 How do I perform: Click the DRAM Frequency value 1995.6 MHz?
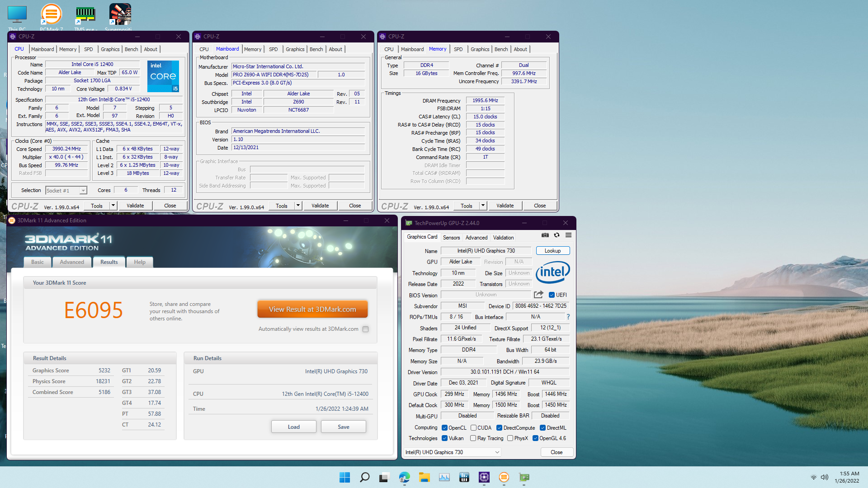click(x=485, y=100)
